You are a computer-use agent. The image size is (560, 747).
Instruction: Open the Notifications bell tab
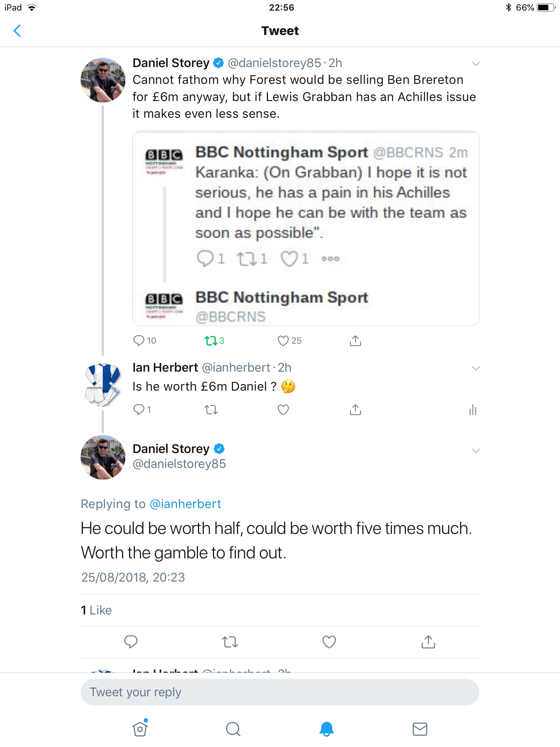click(327, 729)
